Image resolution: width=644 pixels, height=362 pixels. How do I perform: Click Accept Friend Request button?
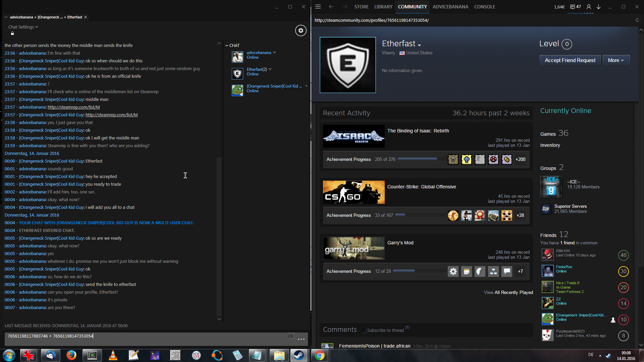coord(570,60)
